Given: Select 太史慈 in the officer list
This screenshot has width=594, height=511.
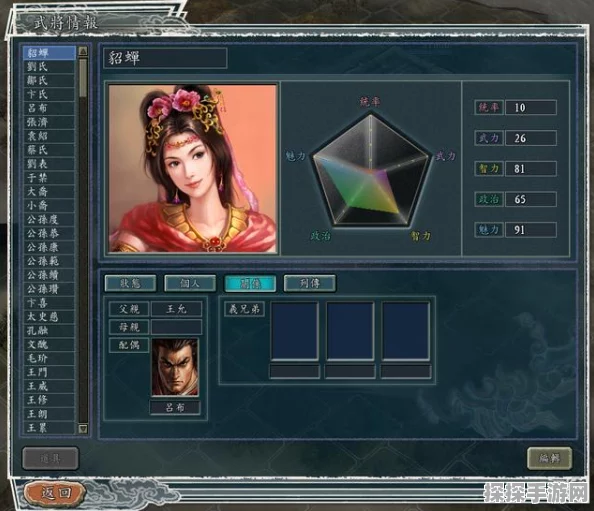Looking at the screenshot, I should click(49, 317).
